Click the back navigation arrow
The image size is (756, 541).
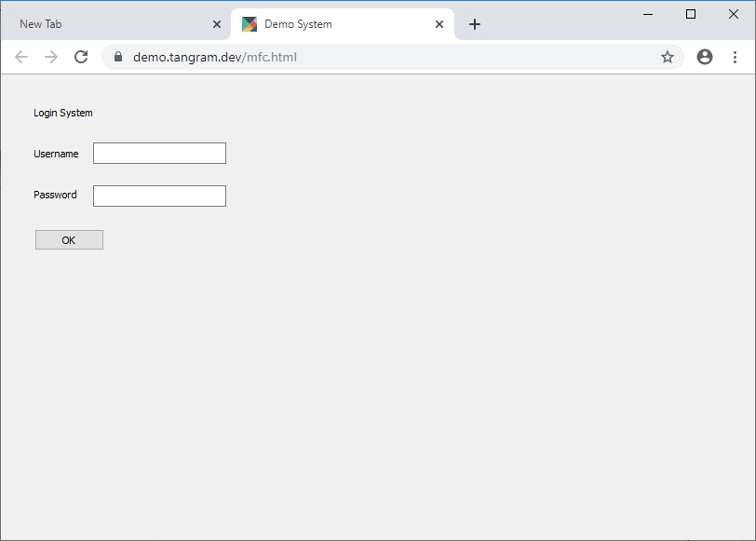click(21, 57)
